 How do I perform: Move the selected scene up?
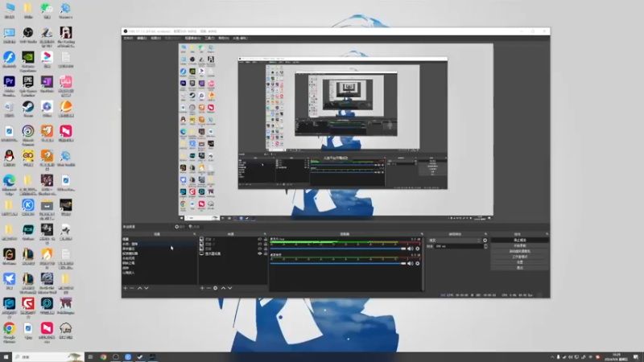pyautogui.click(x=139, y=288)
